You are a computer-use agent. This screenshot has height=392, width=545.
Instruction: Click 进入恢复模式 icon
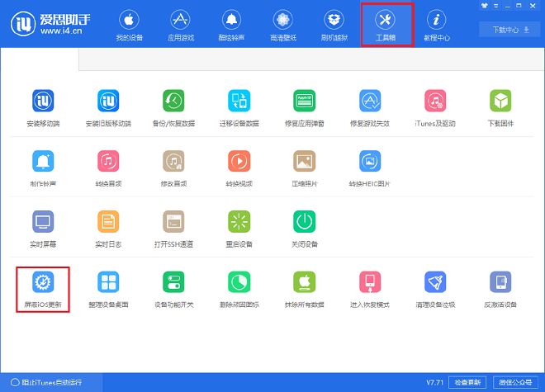pos(370,283)
